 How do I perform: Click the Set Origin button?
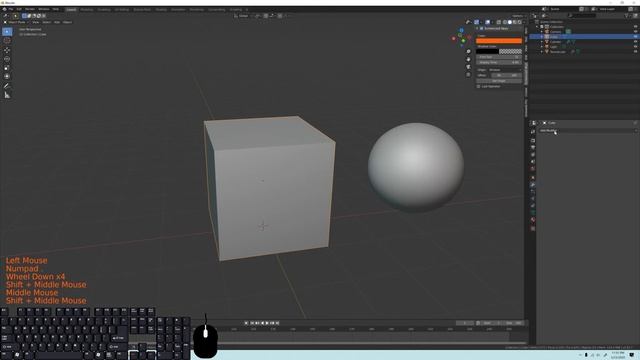point(499,81)
